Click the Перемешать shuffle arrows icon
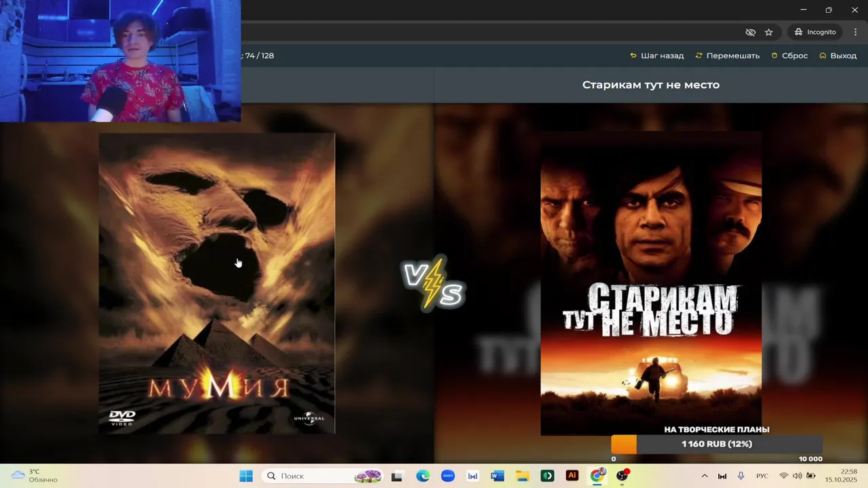The height and width of the screenshot is (488, 868). 699,56
